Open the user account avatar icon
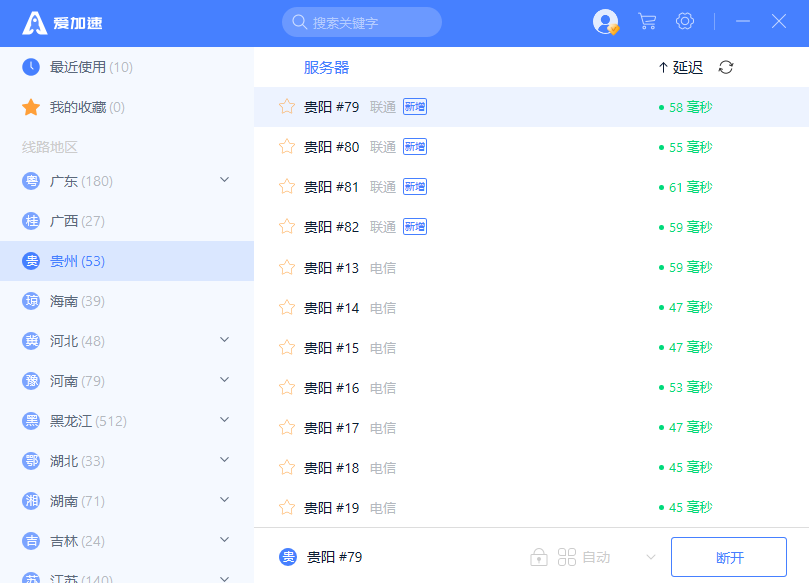 click(x=605, y=22)
